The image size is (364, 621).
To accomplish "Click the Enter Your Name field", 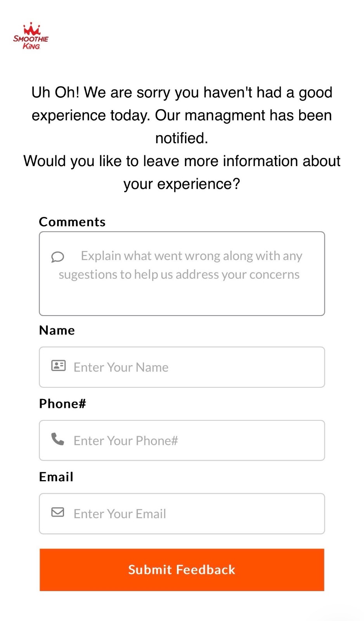I will click(182, 367).
